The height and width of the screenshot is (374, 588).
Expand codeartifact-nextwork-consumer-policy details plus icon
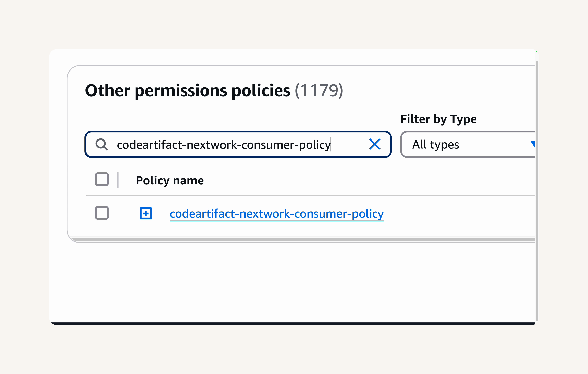pyautogui.click(x=146, y=213)
